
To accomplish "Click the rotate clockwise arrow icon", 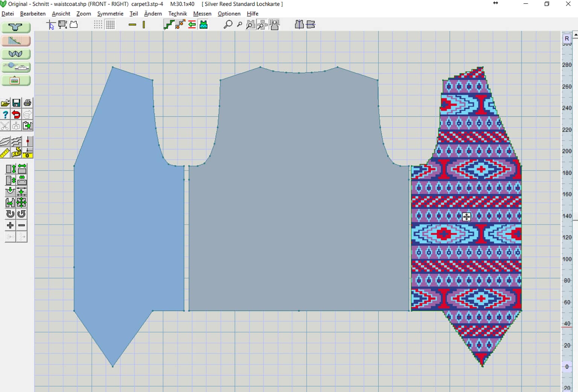I will 10,214.
